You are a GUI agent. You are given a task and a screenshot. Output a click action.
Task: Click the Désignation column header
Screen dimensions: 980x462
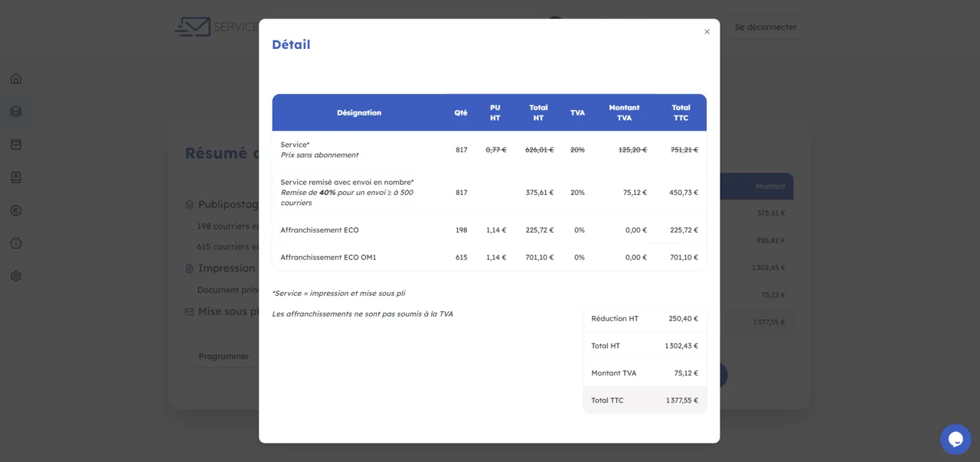[x=359, y=112]
